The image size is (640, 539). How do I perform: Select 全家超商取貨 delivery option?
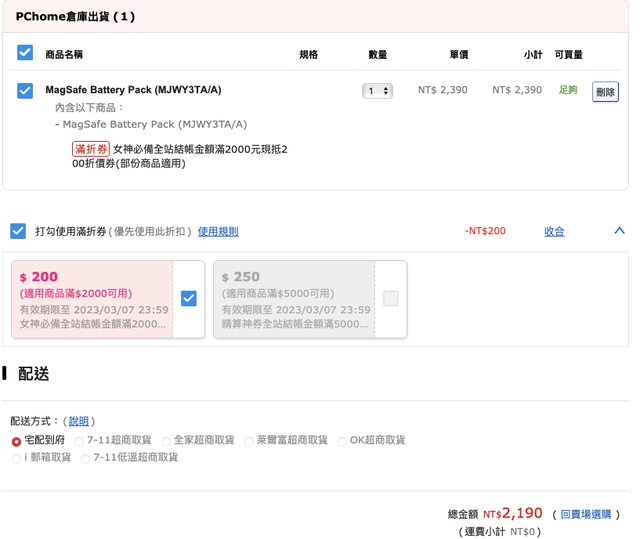(x=166, y=441)
